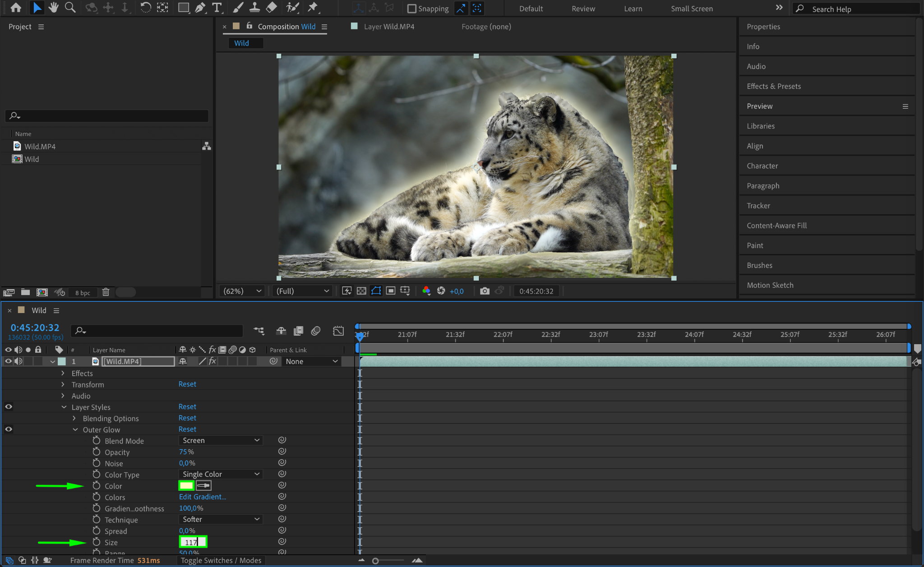Hide the Outer Glow layer style
924x567 pixels.
pyautogui.click(x=9, y=429)
